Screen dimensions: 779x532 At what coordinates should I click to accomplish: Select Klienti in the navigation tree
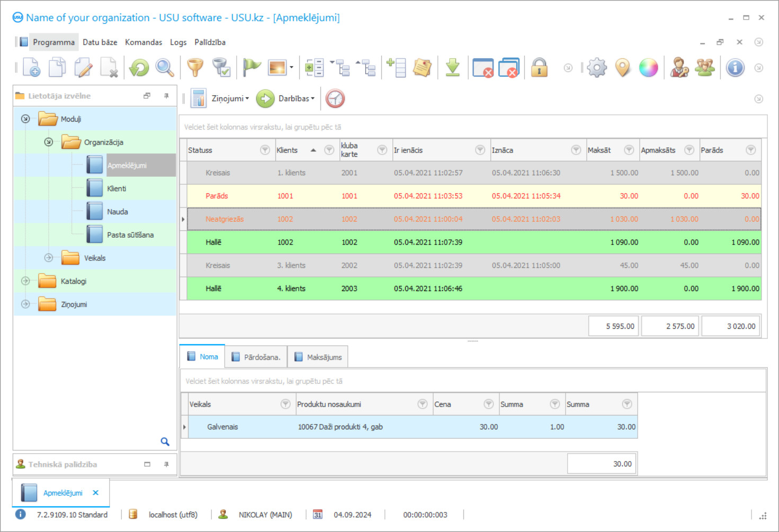pos(117,188)
